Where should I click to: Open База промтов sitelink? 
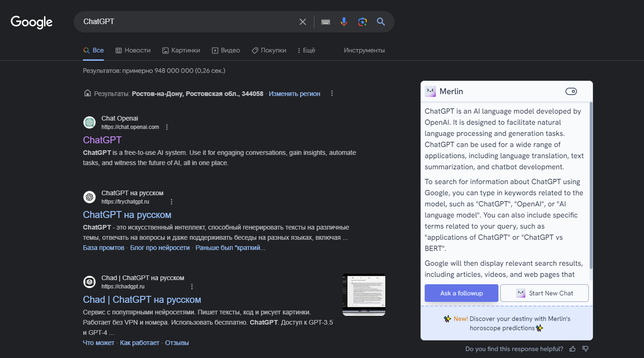tap(104, 248)
